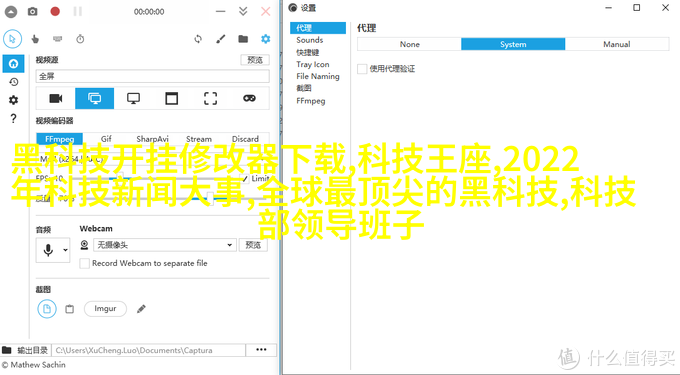Toggle include mouse cursor icon
This screenshot has height=375, width=680.
(x=13, y=39)
